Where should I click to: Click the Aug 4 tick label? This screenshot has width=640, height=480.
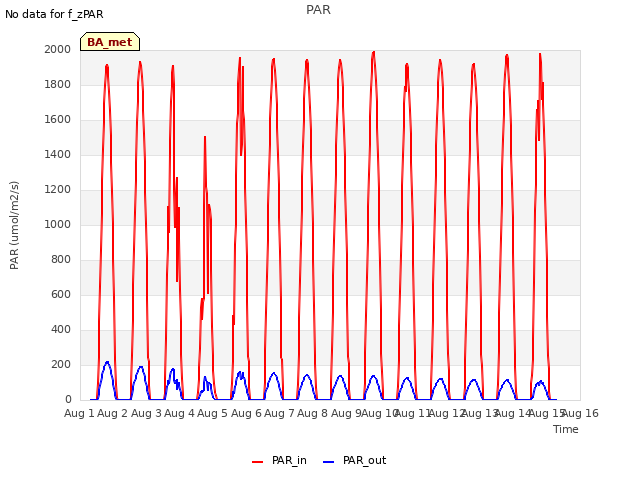pyautogui.click(x=179, y=413)
